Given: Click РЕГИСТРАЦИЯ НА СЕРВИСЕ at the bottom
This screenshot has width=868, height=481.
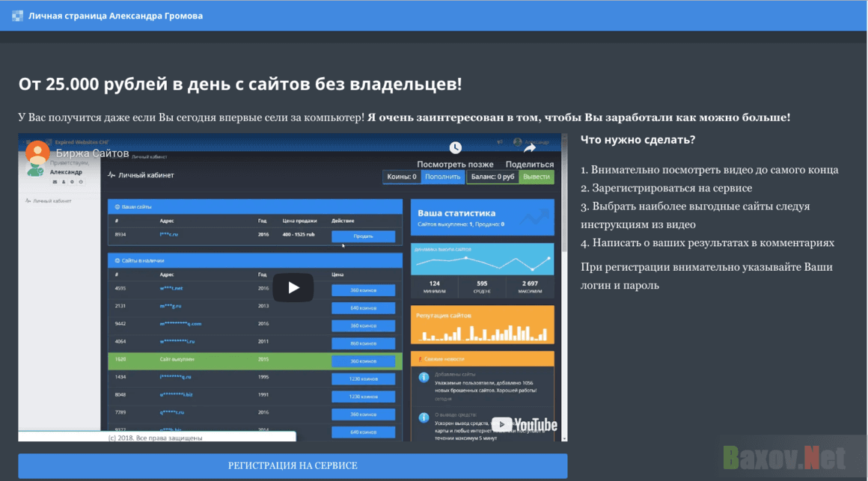Looking at the screenshot, I should pyautogui.click(x=293, y=465).
